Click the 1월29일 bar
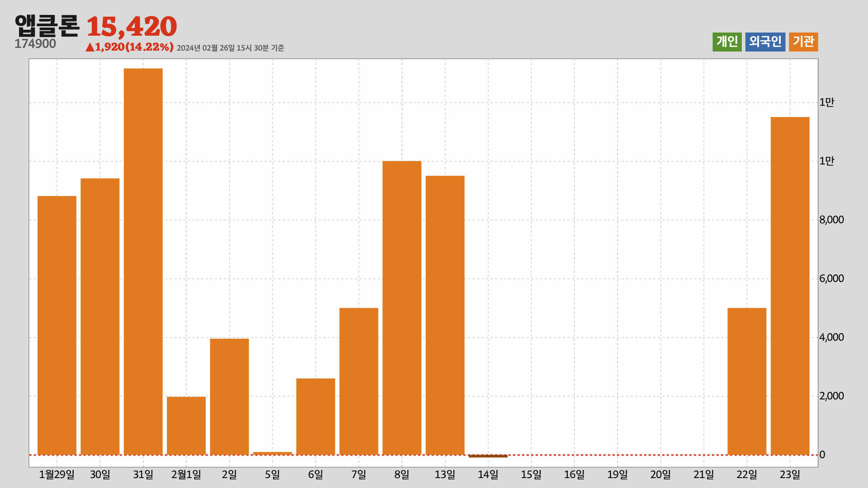868x488 pixels. [57, 325]
